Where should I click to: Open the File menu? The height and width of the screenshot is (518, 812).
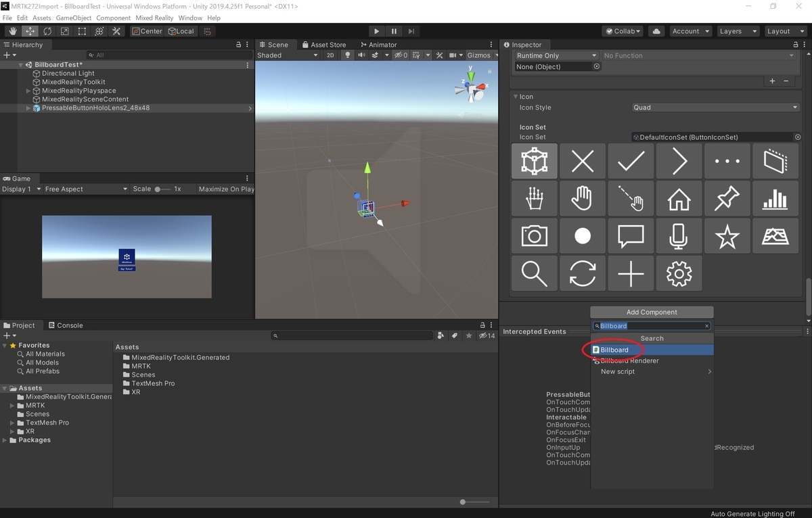7,18
